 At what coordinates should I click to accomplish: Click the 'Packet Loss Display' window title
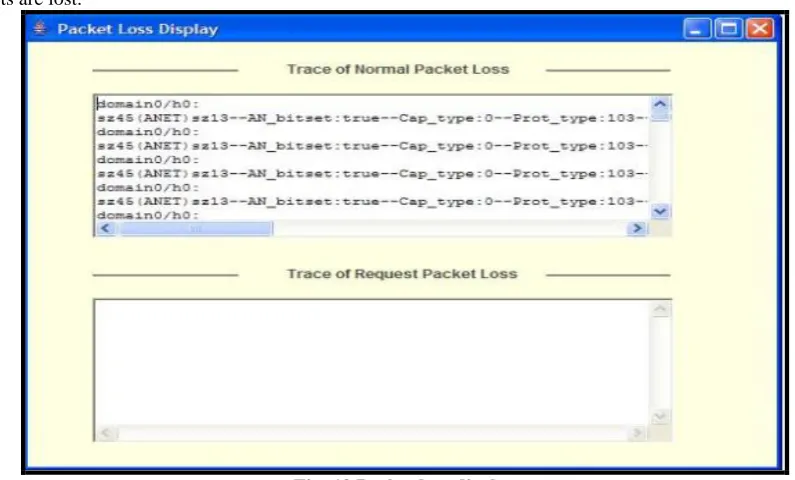[x=137, y=29]
